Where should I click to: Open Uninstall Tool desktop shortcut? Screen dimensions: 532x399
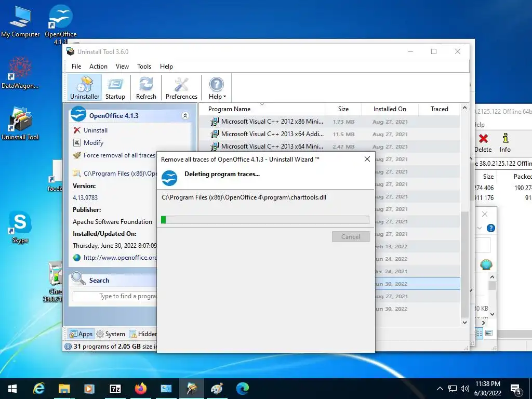(20, 124)
